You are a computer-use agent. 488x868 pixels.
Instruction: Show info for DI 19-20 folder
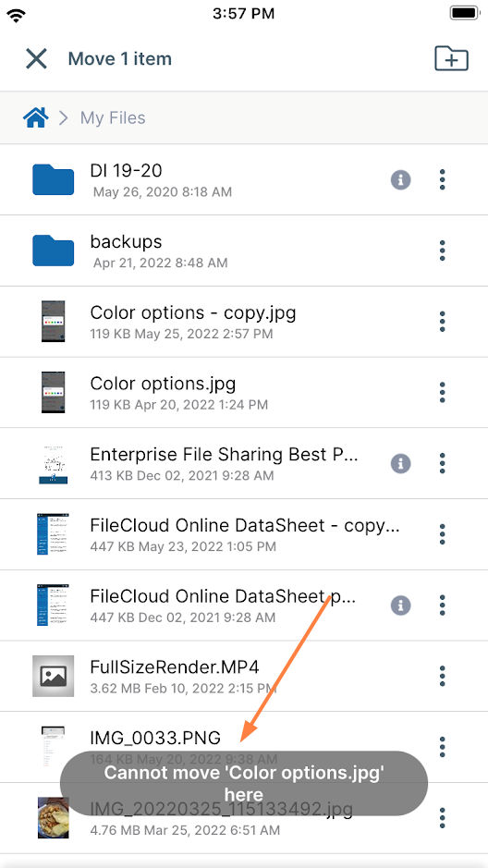400,179
